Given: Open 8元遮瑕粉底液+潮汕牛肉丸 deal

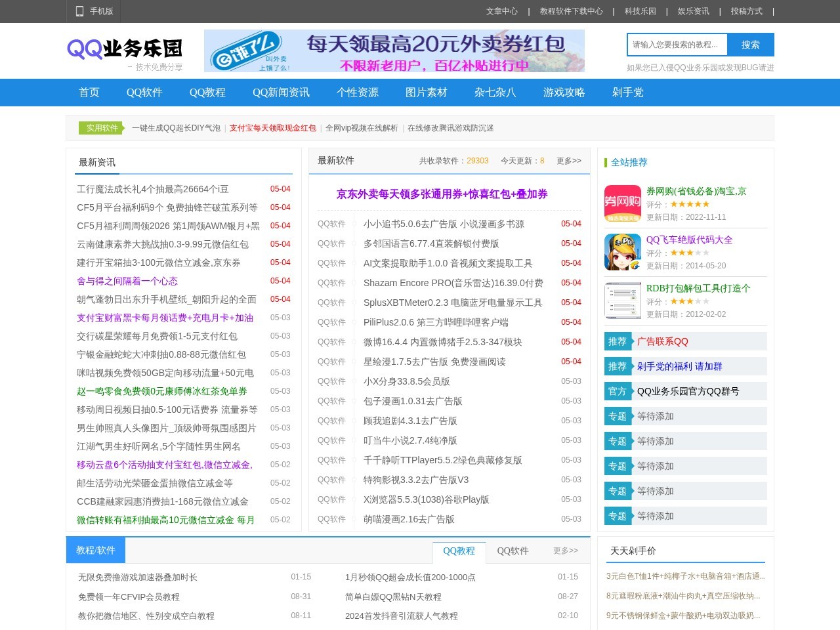Looking at the screenshot, I should coord(683,596).
